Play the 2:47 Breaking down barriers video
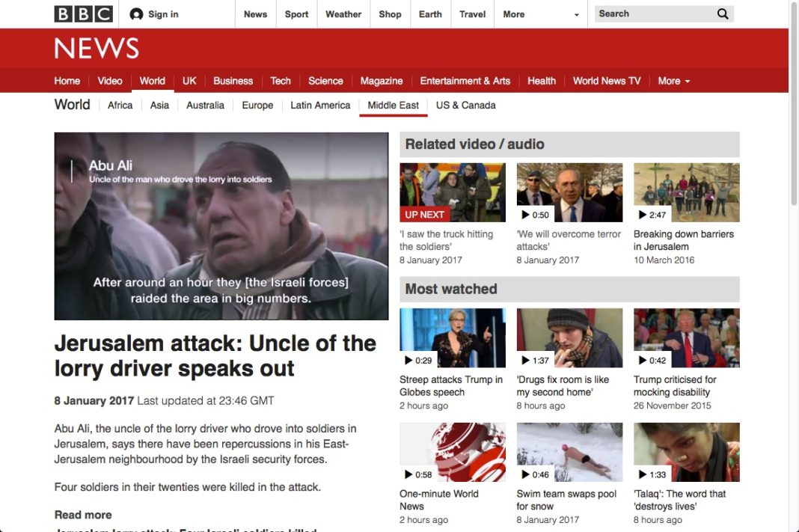 coord(686,192)
